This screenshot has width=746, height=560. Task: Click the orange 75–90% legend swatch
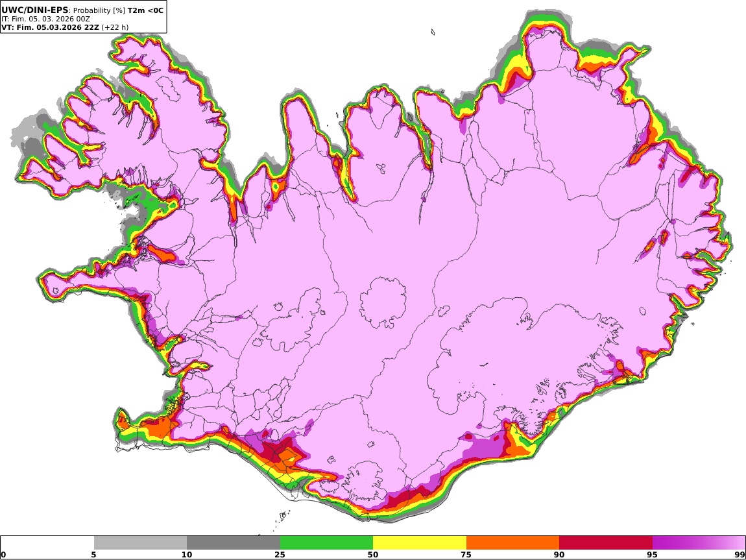tap(513, 543)
